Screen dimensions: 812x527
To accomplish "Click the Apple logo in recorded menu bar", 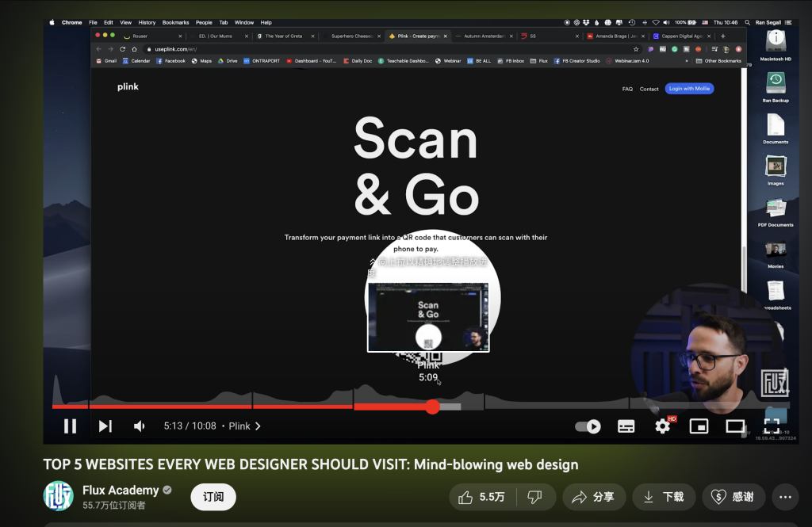I will (52, 22).
